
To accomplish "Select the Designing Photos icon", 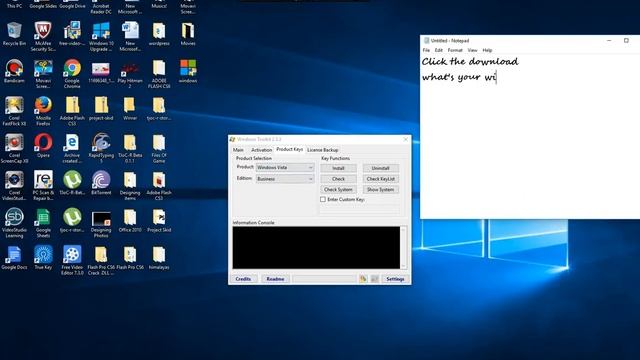I will 101,223.
